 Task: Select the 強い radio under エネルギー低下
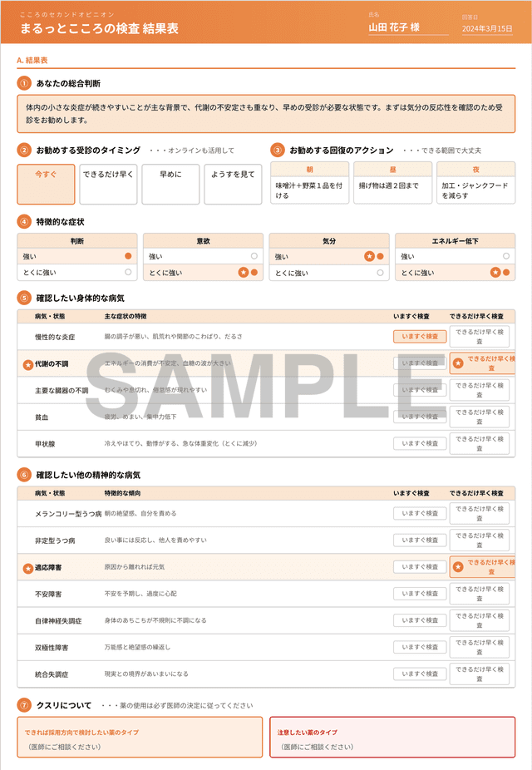506,256
